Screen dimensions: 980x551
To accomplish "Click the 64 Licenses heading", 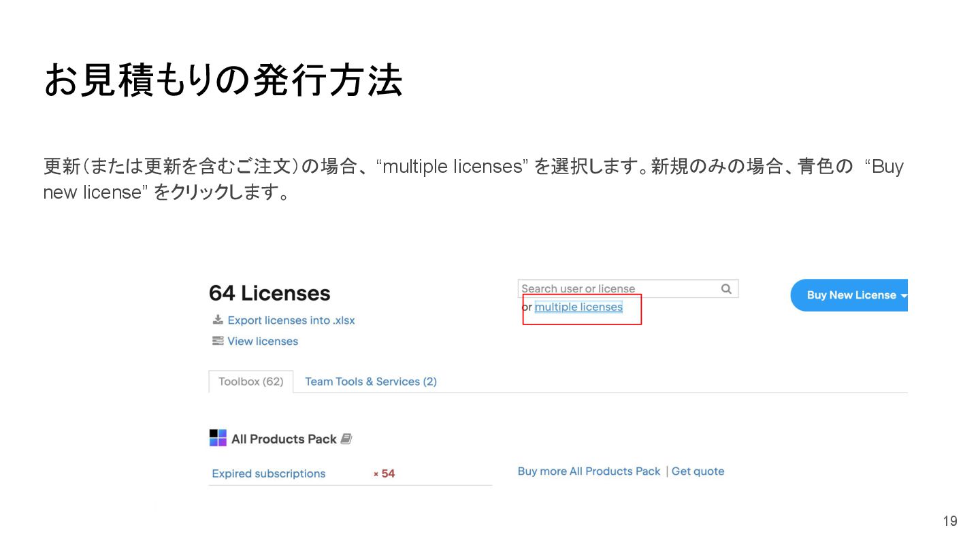I will coord(269,293).
